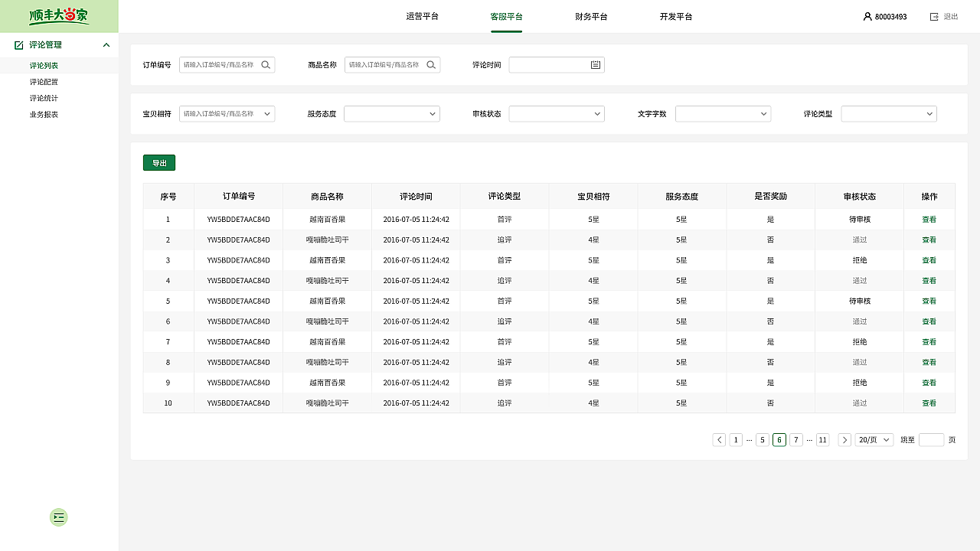Click 追评 review type in row 10
The height and width of the screenshot is (551, 980).
coord(505,403)
